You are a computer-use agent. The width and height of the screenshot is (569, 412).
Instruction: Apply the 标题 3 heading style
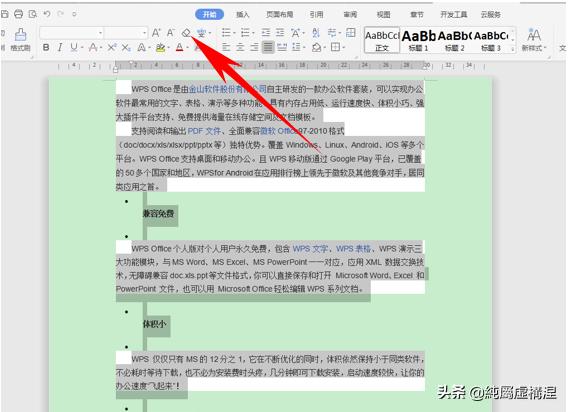point(491,40)
